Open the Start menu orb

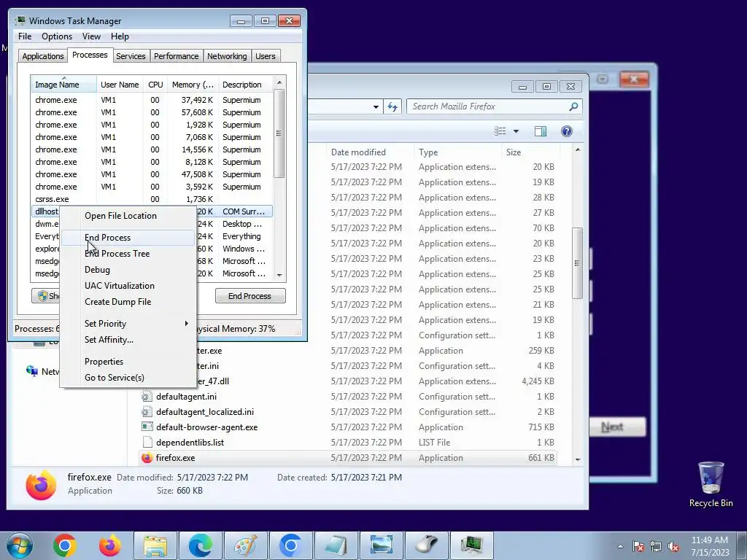(x=19, y=545)
